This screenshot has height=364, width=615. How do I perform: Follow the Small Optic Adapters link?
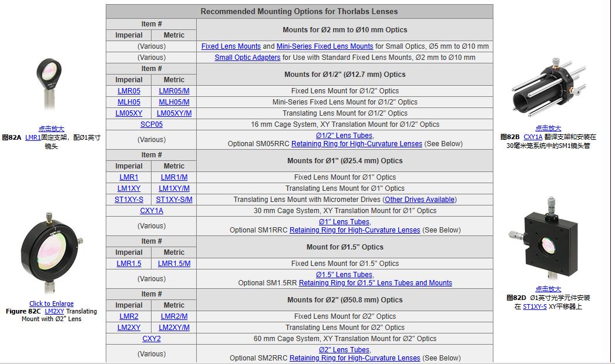click(x=247, y=58)
